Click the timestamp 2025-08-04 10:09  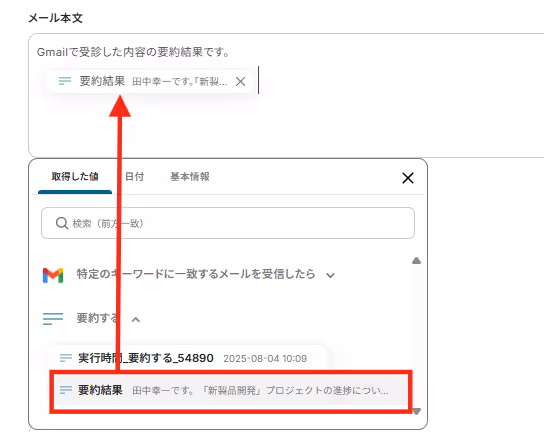pyautogui.click(x=265, y=358)
